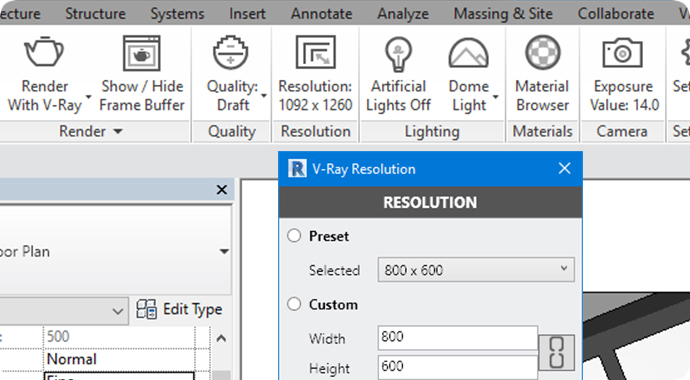Select the Dome Light icon
The width and height of the screenshot is (690, 380).
[468, 53]
